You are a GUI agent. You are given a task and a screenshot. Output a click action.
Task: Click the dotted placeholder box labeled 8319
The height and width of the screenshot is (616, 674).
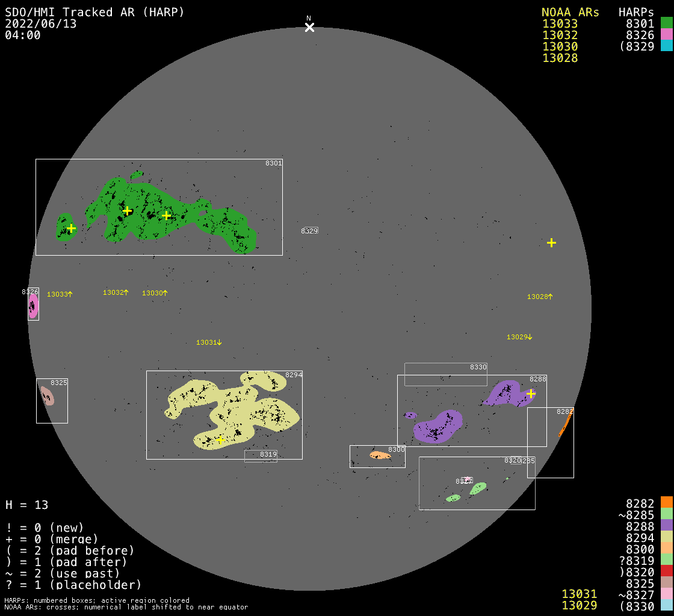[261, 456]
